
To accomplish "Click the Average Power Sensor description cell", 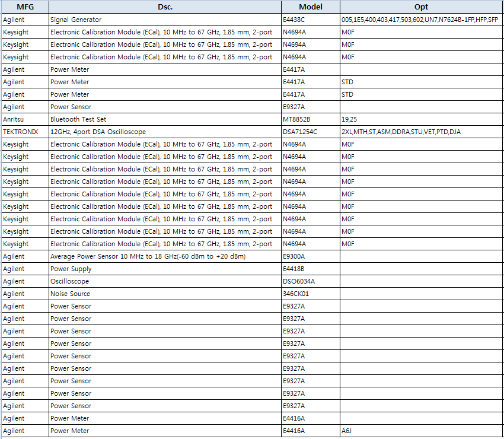I will (x=165, y=256).
